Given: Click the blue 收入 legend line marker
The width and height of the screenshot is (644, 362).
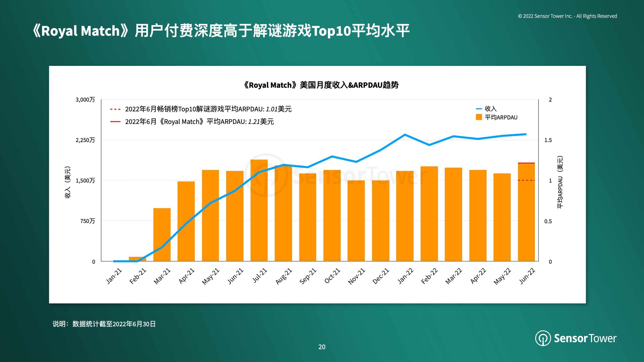Looking at the screenshot, I should 479,109.
